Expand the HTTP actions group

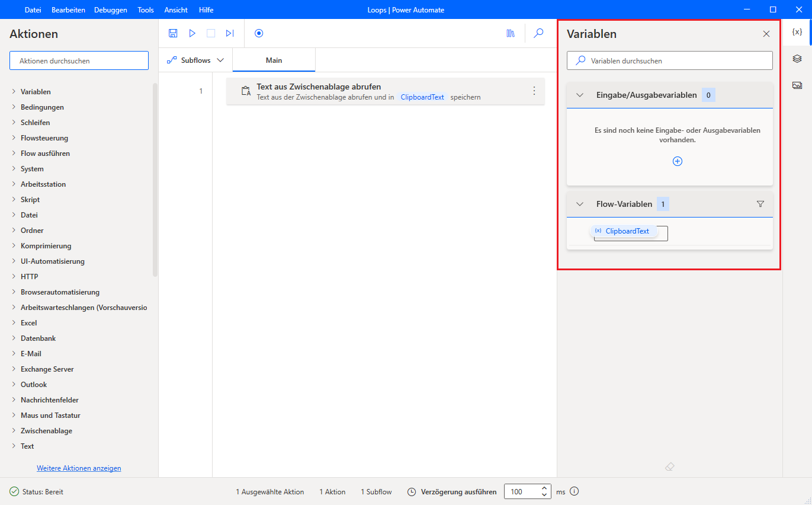14,276
